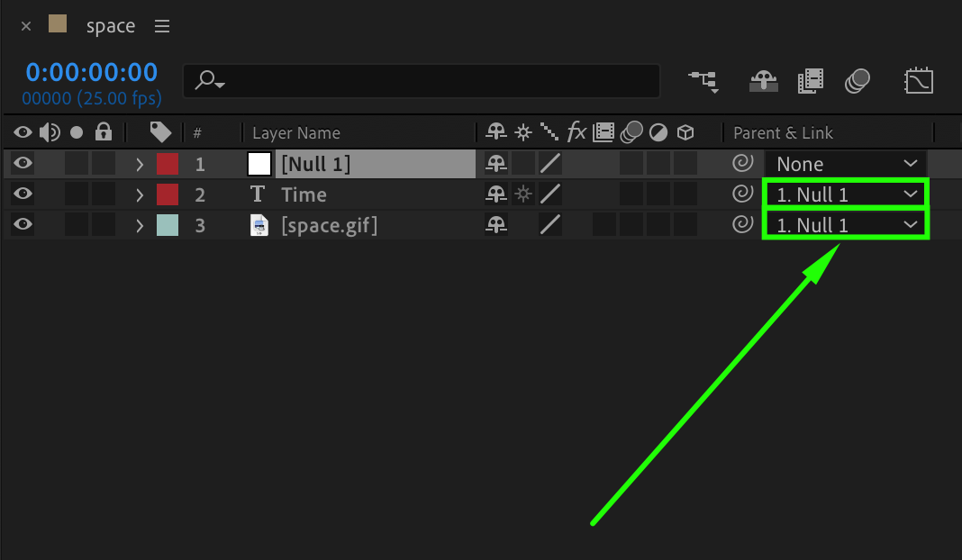Expand the Null 1 layer properties

(x=140, y=164)
